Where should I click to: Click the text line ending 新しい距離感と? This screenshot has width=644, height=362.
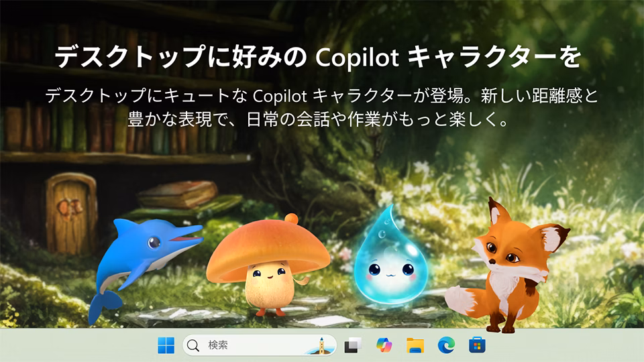click(321, 96)
